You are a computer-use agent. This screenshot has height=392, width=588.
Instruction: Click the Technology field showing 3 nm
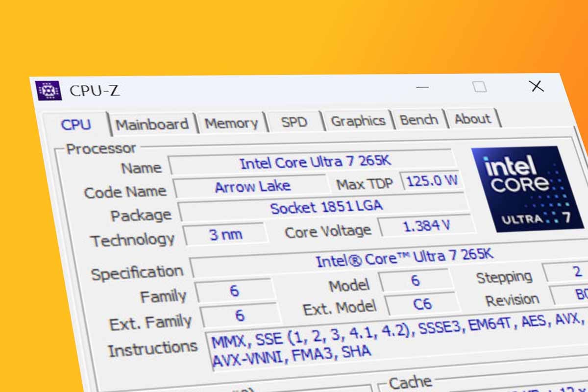pyautogui.click(x=225, y=235)
